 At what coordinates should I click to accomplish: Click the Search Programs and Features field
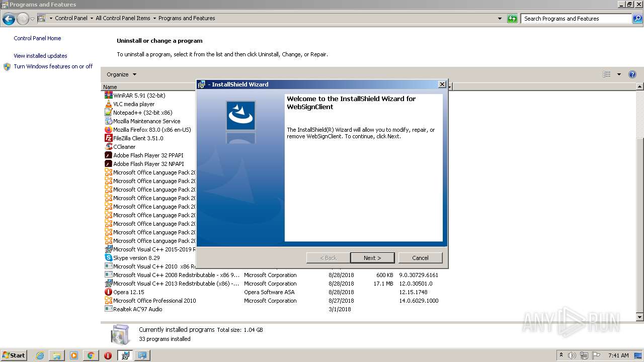[x=577, y=19]
